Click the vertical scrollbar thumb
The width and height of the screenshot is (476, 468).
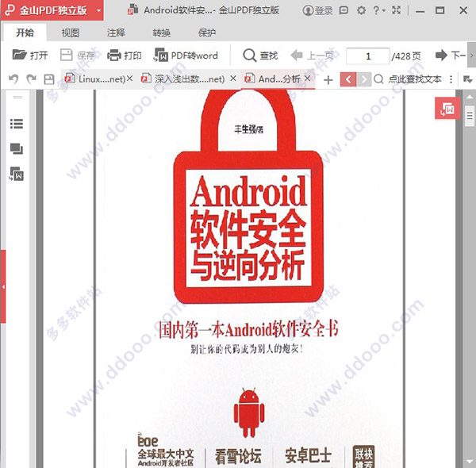pos(470,116)
